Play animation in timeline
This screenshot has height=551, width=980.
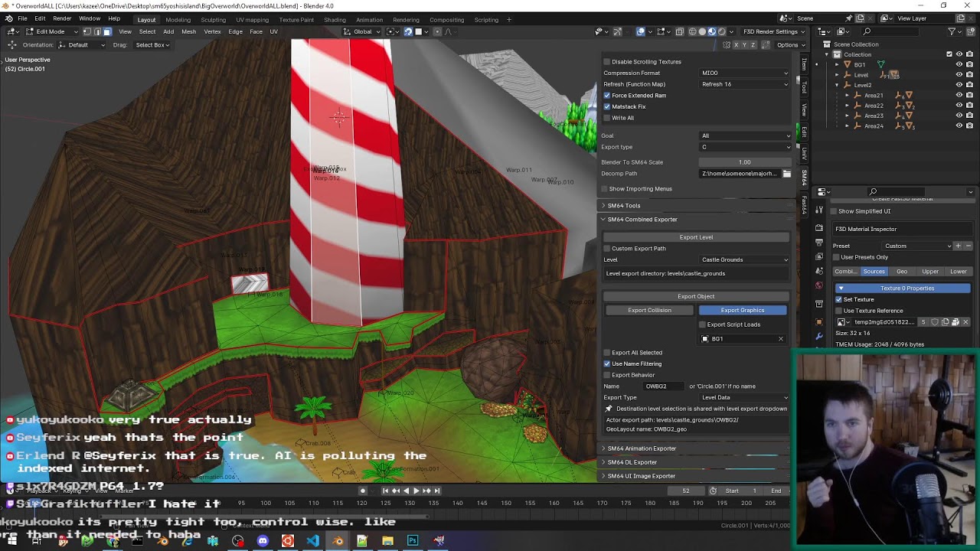click(x=416, y=491)
